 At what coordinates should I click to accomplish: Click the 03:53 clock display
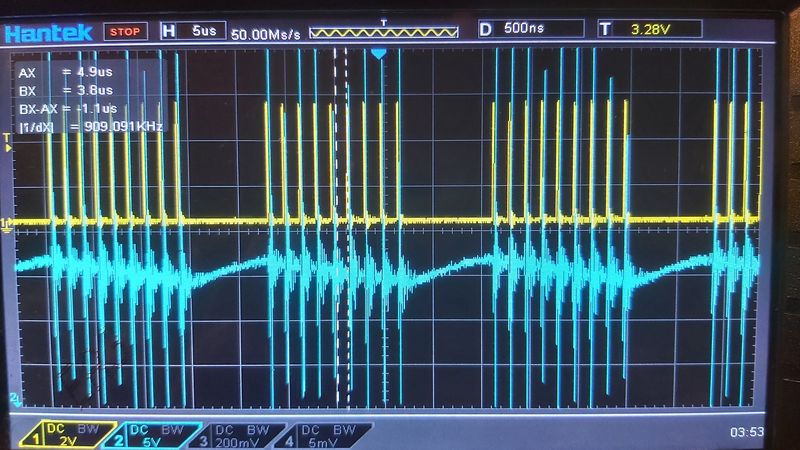tap(747, 432)
